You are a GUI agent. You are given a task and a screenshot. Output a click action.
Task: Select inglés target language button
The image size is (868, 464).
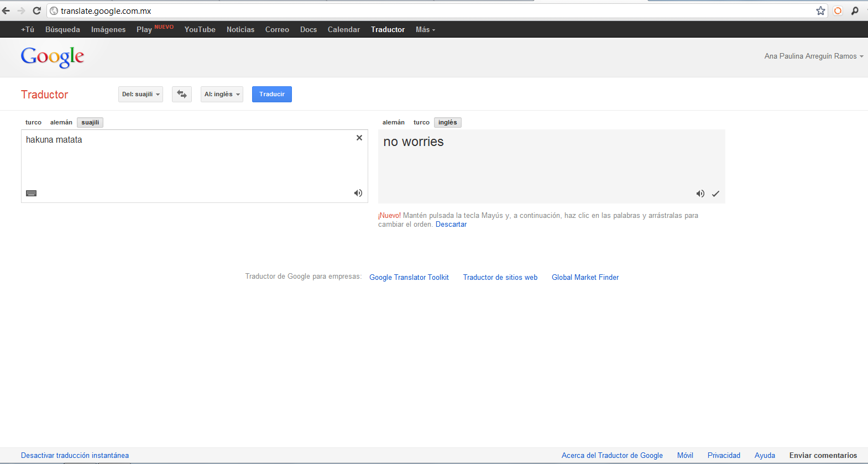(x=448, y=123)
